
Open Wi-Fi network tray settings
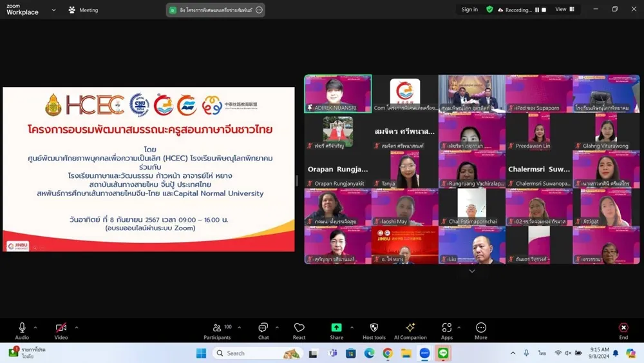click(558, 353)
